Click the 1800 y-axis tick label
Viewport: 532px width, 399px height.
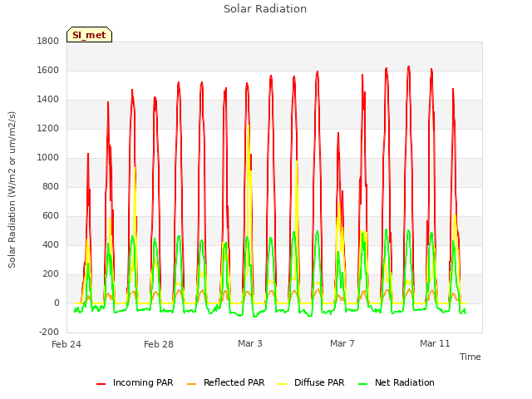point(48,41)
